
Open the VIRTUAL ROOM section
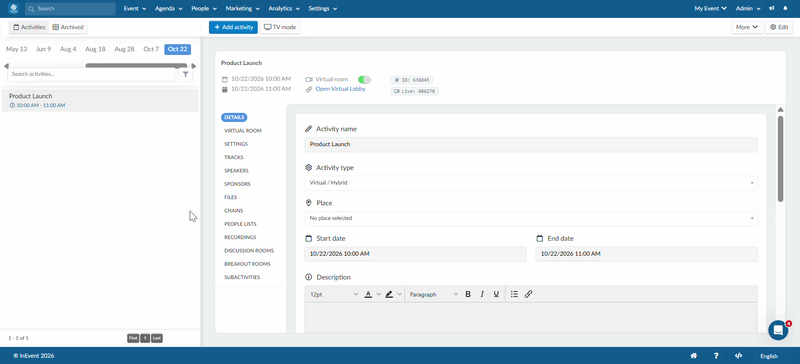tap(243, 131)
